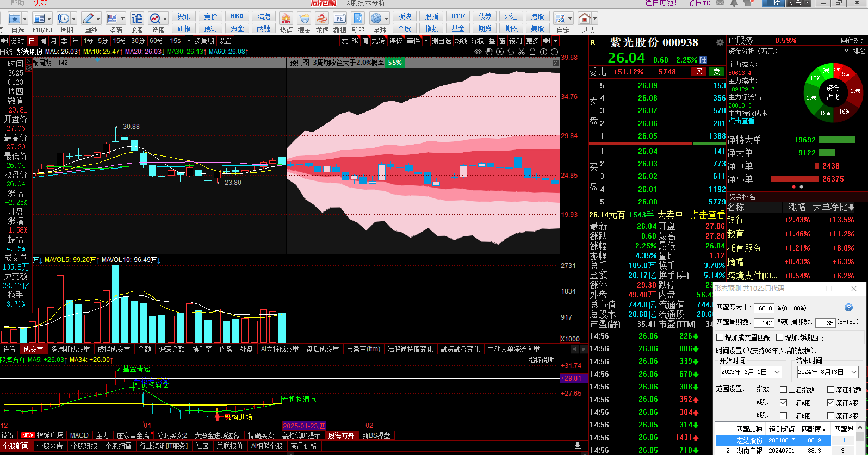This screenshot has width=868, height=455.
Task: Click the padlock lock icon on the chart
Action: click(532, 52)
